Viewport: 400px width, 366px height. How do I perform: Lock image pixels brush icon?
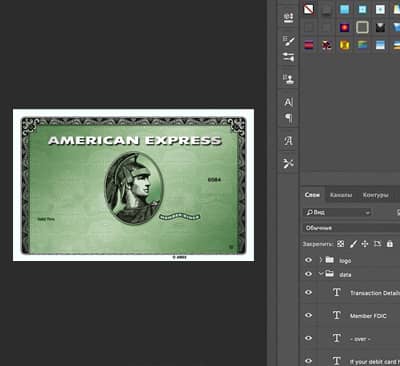[353, 244]
